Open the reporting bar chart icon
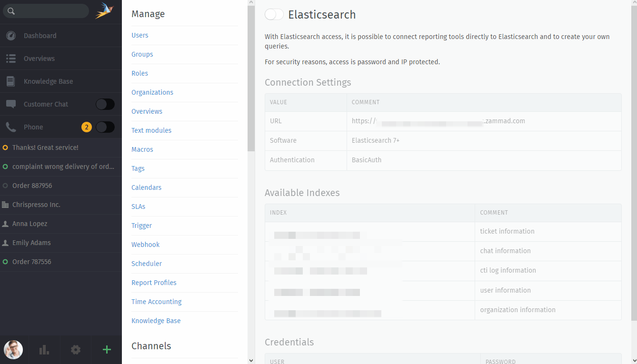The image size is (637, 364). [x=44, y=350]
